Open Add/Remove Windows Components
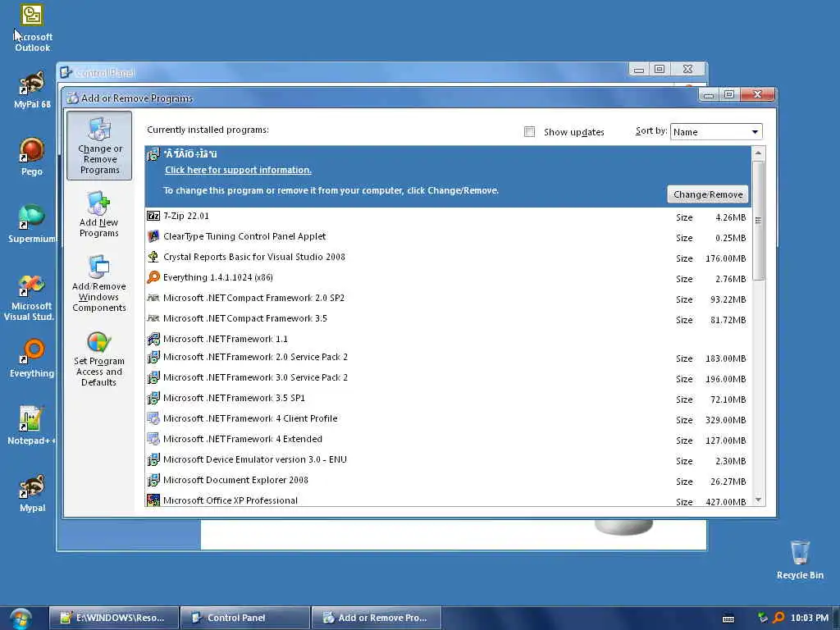840x630 pixels. [x=99, y=284]
